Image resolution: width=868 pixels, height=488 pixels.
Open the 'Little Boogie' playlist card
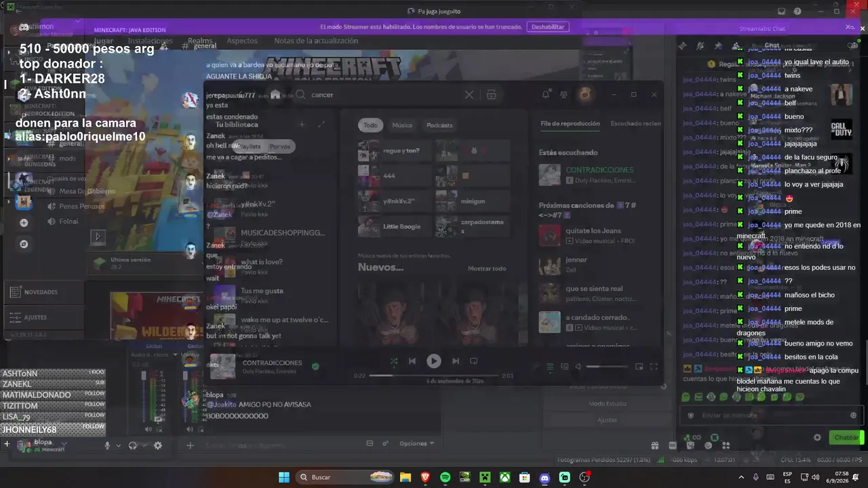pos(395,226)
